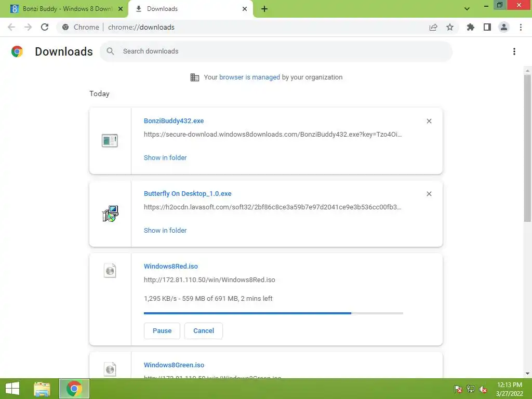Reload the downloads page
Viewport: 532px width, 399px height.
(x=45, y=27)
